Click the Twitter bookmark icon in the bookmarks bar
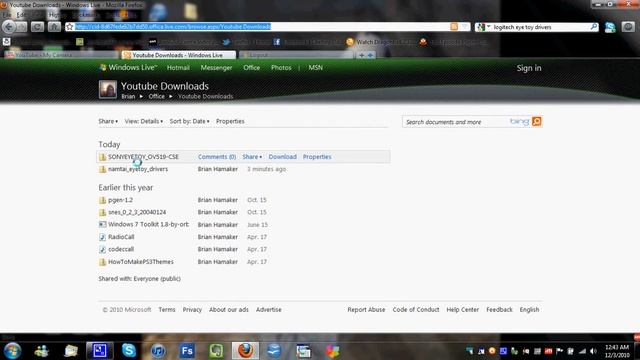 point(226,42)
